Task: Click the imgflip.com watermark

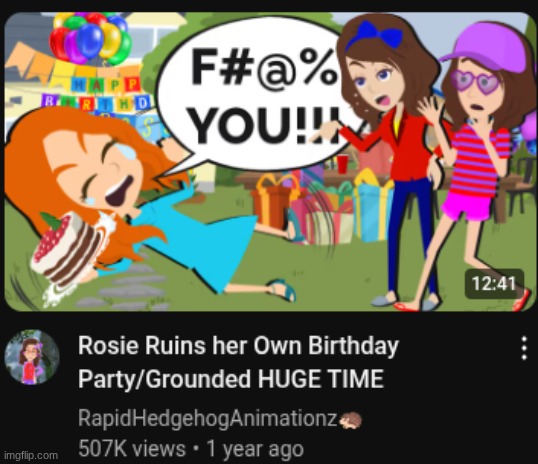Action: 31,455
